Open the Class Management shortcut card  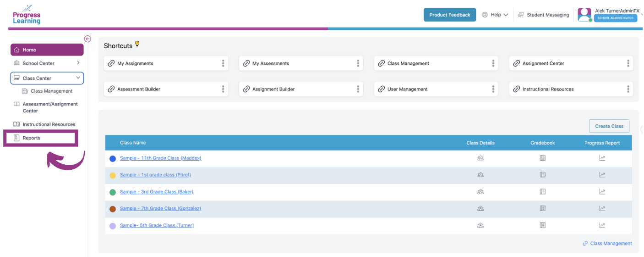pyautogui.click(x=436, y=63)
